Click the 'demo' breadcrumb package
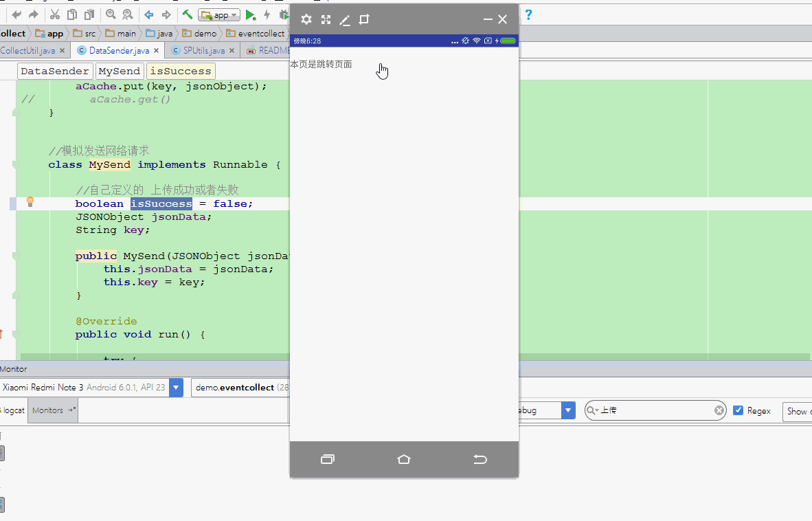Image resolution: width=812 pixels, height=521 pixels. 199,34
